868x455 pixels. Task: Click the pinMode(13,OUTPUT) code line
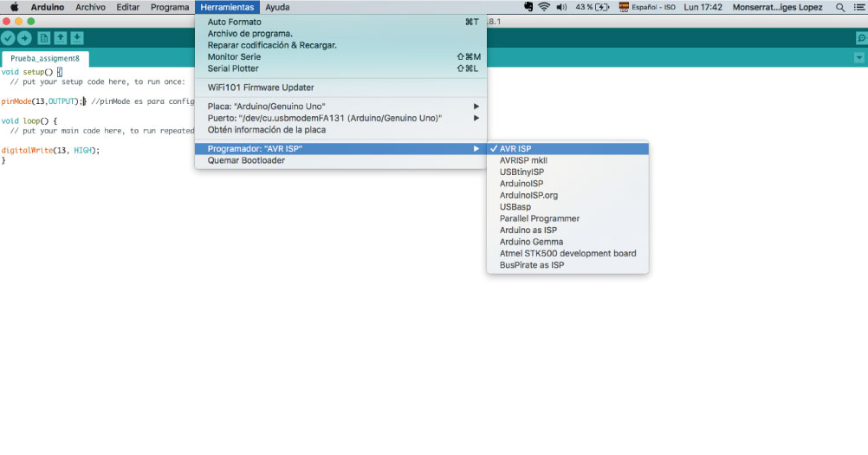43,101
